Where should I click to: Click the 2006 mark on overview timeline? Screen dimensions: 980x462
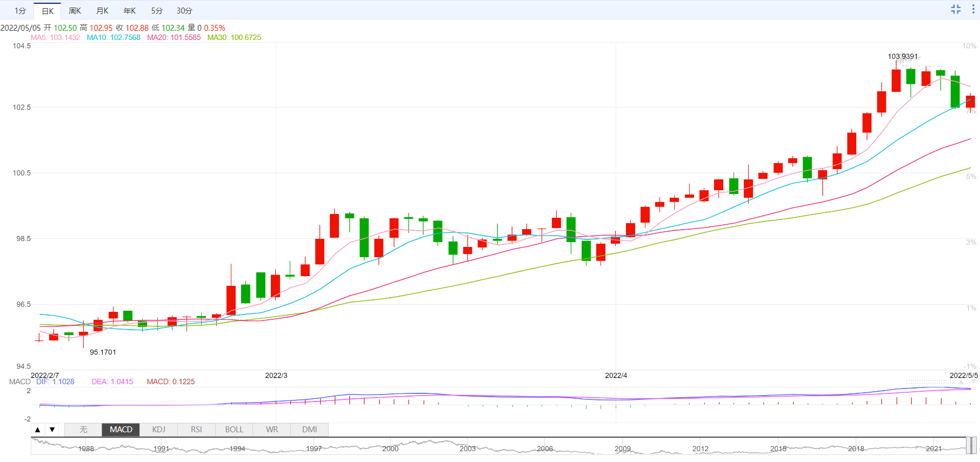(545, 449)
